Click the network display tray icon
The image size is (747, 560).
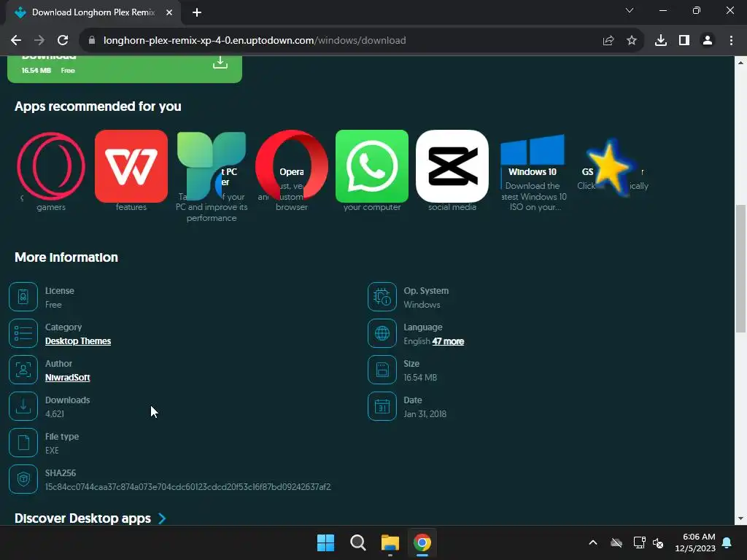pos(639,542)
